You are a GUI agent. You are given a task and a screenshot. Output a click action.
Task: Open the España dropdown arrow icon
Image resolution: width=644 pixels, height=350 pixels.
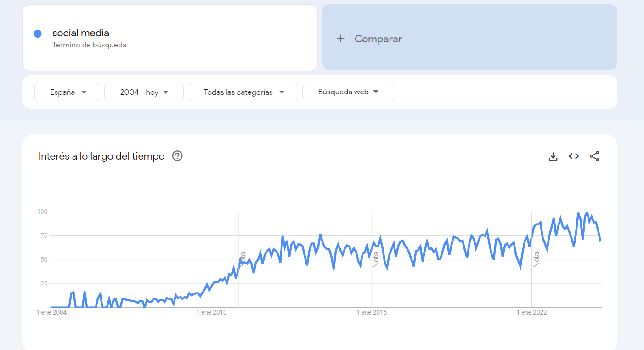tap(84, 92)
